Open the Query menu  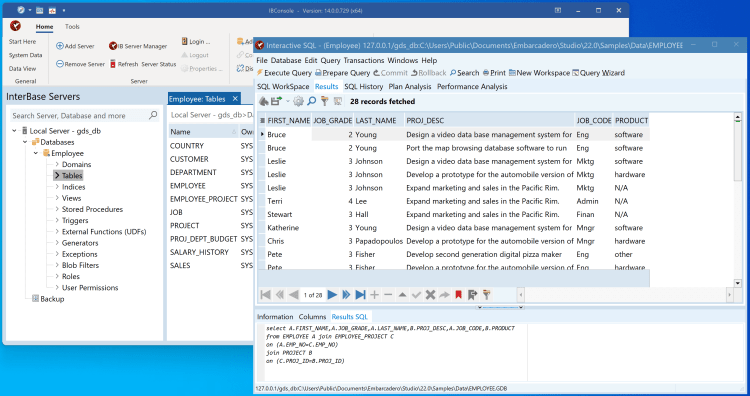[x=330, y=61]
